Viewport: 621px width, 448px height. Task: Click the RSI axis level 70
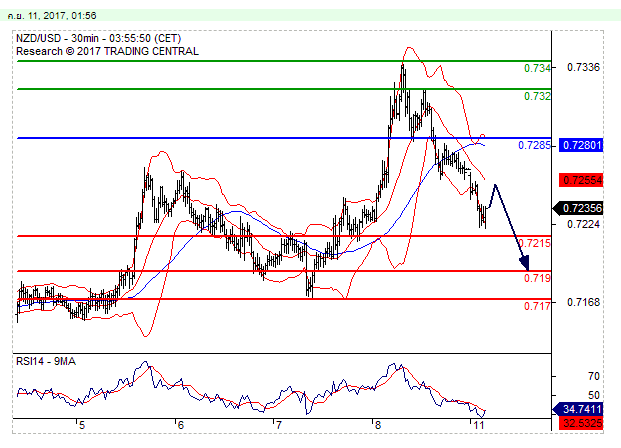point(594,376)
